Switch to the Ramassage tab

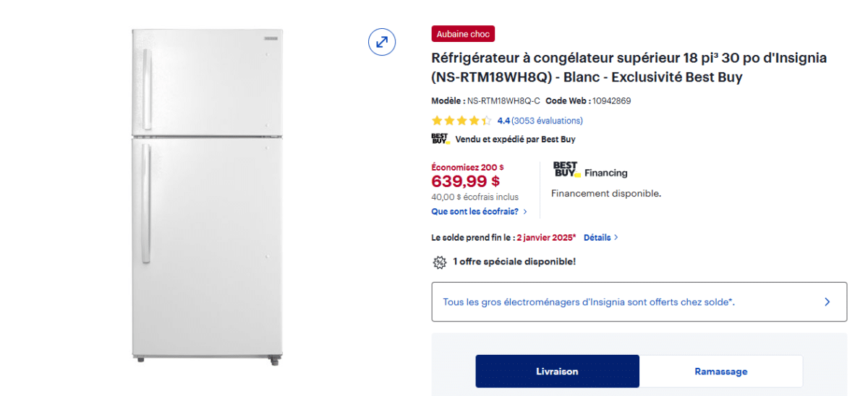[x=720, y=371]
